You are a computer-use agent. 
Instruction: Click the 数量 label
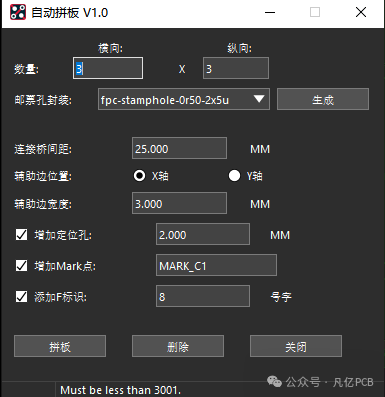26,69
